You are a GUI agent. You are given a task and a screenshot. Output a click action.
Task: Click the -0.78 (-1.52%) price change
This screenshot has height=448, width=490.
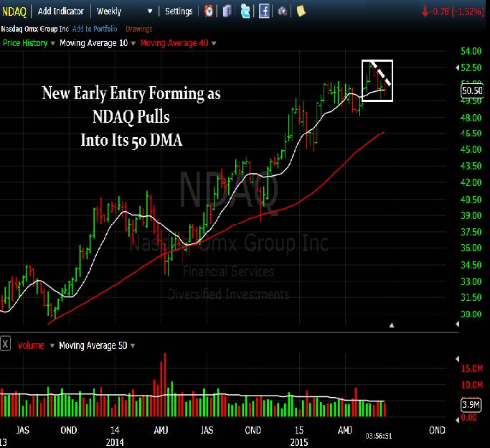[453, 12]
